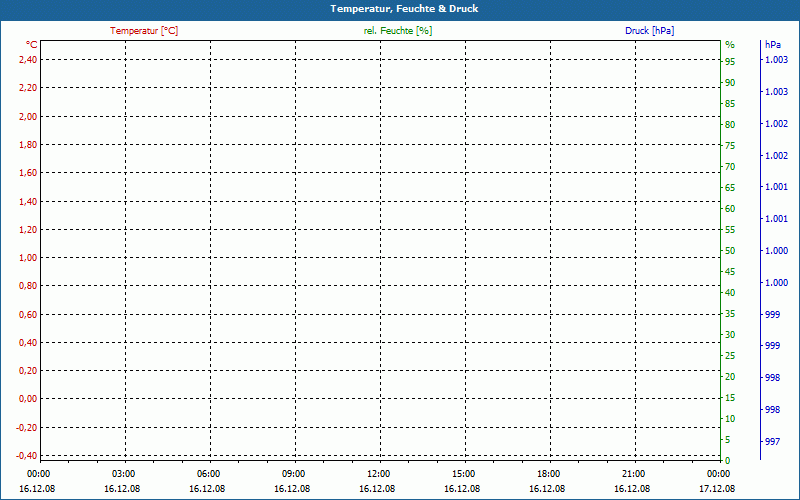The height and width of the screenshot is (500, 800).
Task: Click the Temperatur, Feuchte & Druck title bar
Action: pyautogui.click(x=399, y=9)
